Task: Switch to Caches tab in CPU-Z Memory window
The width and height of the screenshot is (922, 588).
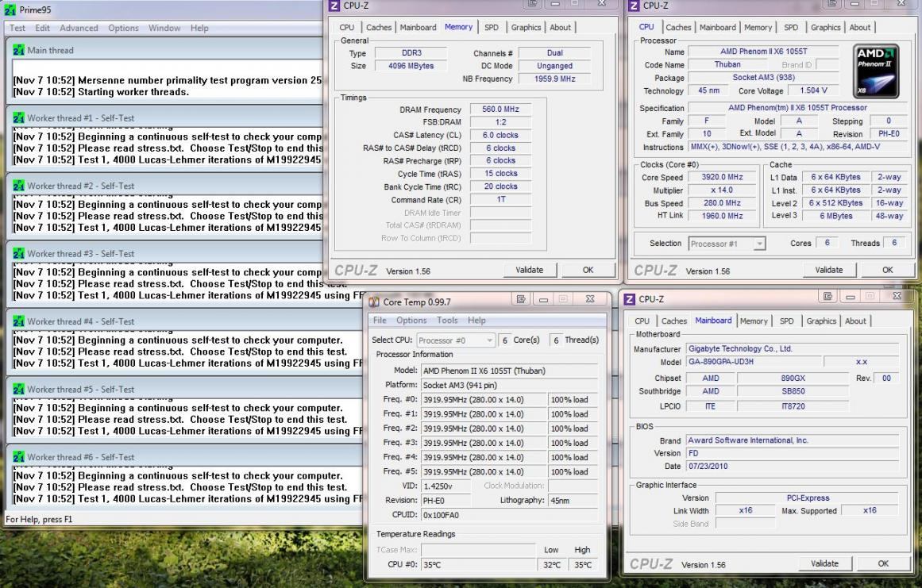Action: (379, 27)
